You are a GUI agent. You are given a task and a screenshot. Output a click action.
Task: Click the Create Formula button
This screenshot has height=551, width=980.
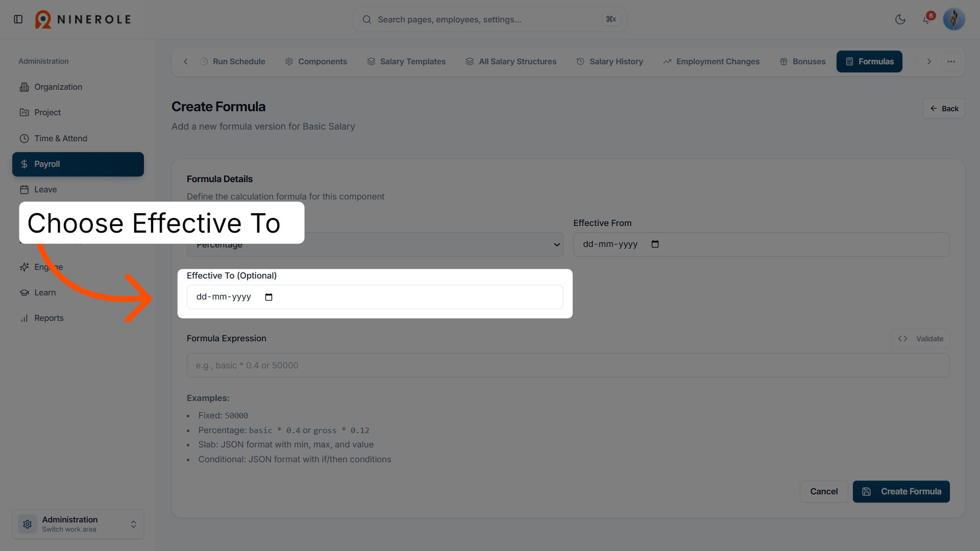pos(901,491)
